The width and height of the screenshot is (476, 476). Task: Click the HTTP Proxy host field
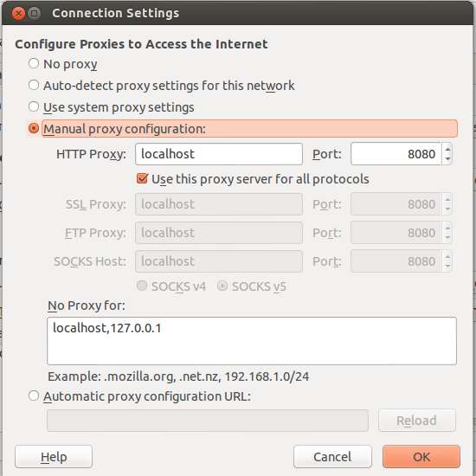point(219,154)
